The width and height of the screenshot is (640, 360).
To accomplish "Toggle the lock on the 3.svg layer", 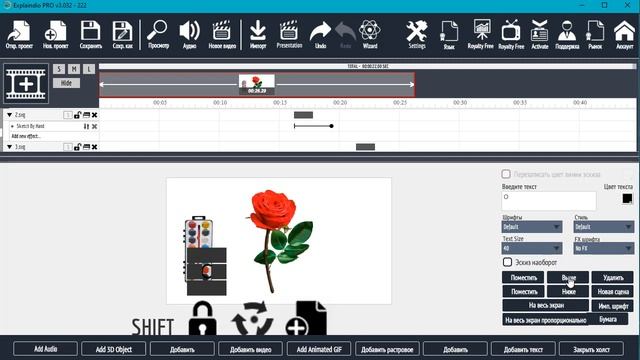I will point(77,147).
